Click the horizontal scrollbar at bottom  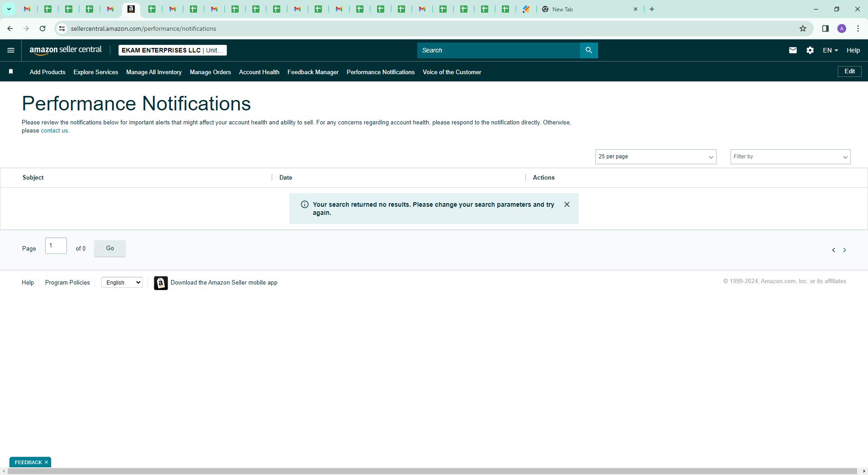coord(432,471)
